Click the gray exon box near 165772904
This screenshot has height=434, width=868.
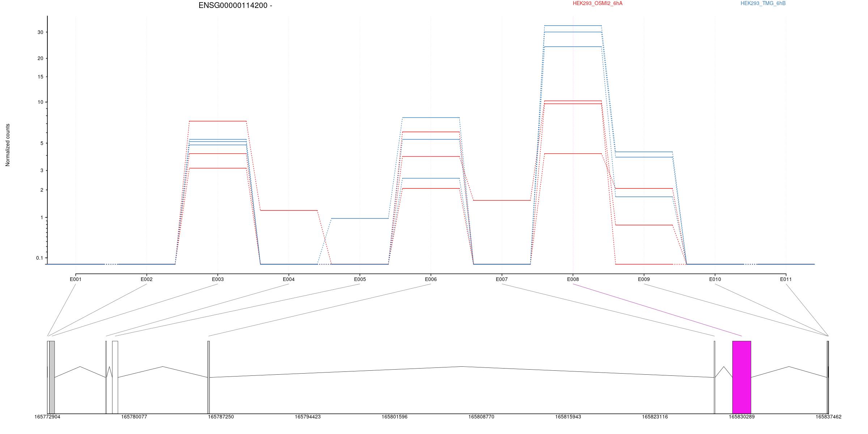click(52, 377)
